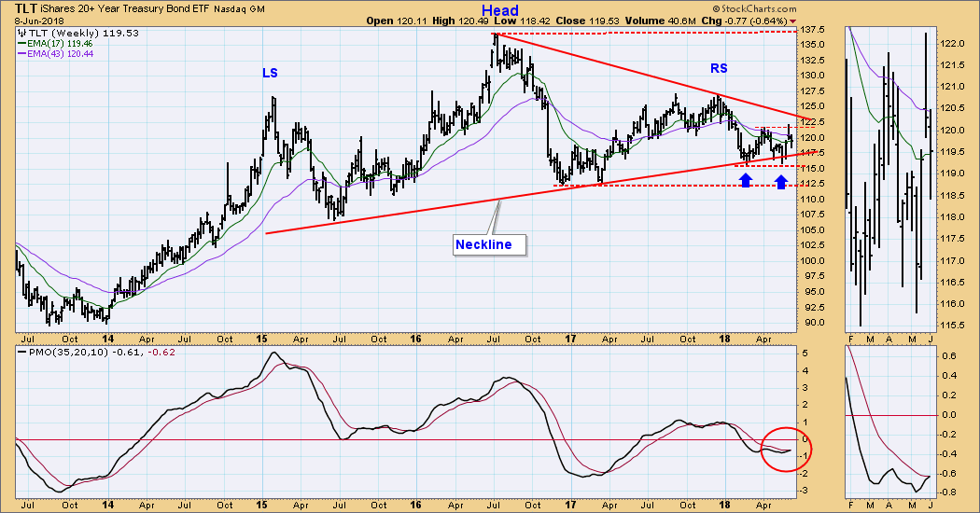
Task: Click the blue up arrow under the May 2018 low
Action: [781, 181]
